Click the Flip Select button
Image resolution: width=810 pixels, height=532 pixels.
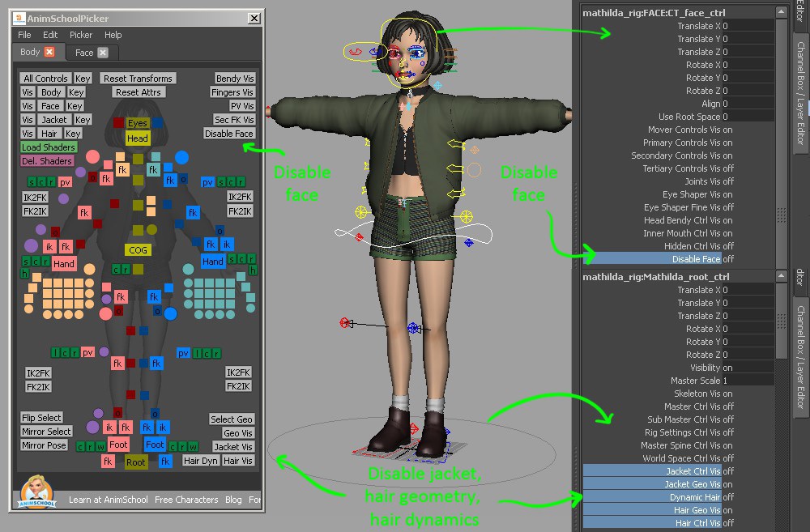(41, 417)
